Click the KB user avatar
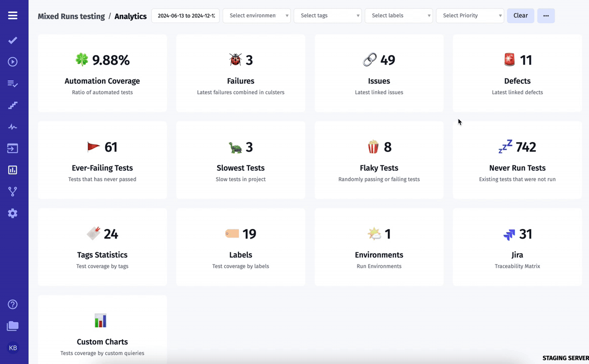The image size is (589, 364). click(x=13, y=348)
